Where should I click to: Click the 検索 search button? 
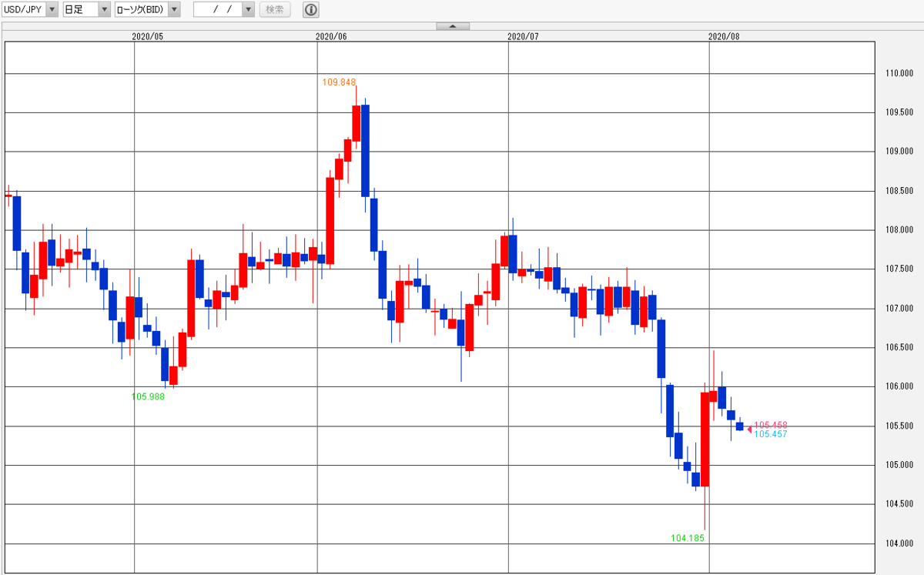(275, 9)
